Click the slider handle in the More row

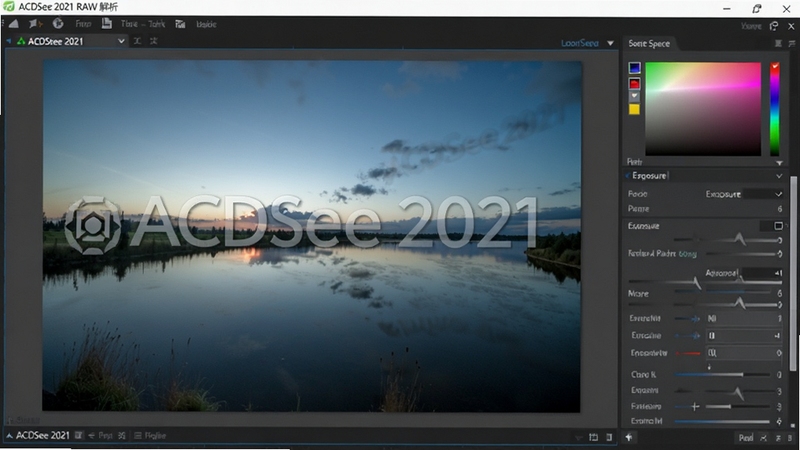pos(739,303)
